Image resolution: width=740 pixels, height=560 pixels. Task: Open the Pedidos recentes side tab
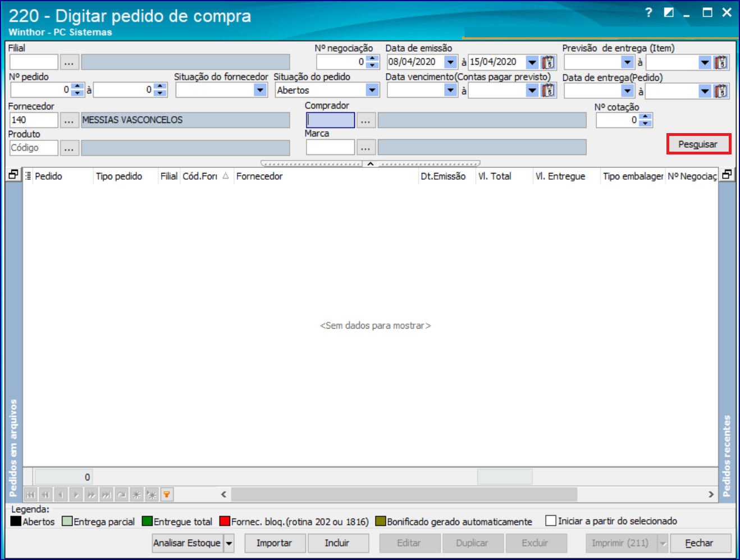click(727, 456)
